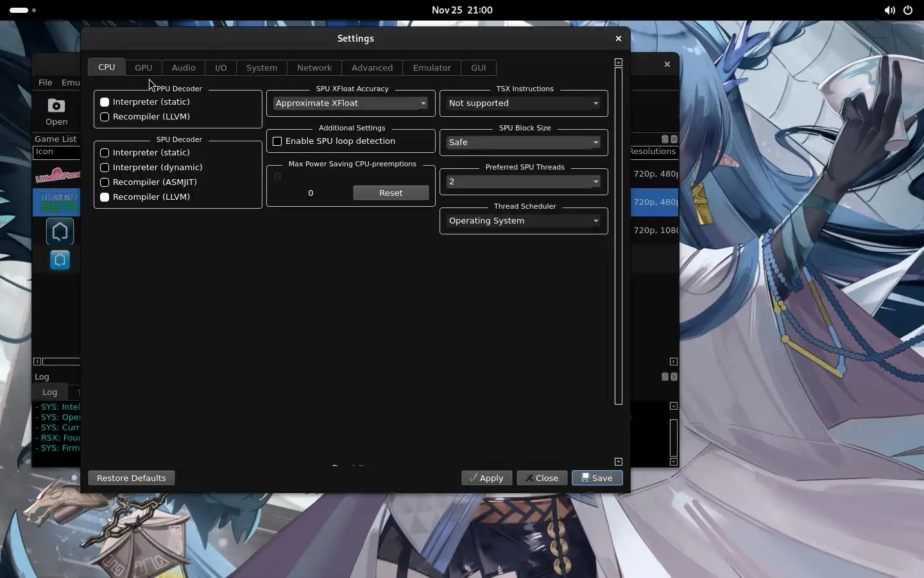Select the dark home-shaped game icon
Viewport: 924px width, 578px height.
click(x=60, y=231)
